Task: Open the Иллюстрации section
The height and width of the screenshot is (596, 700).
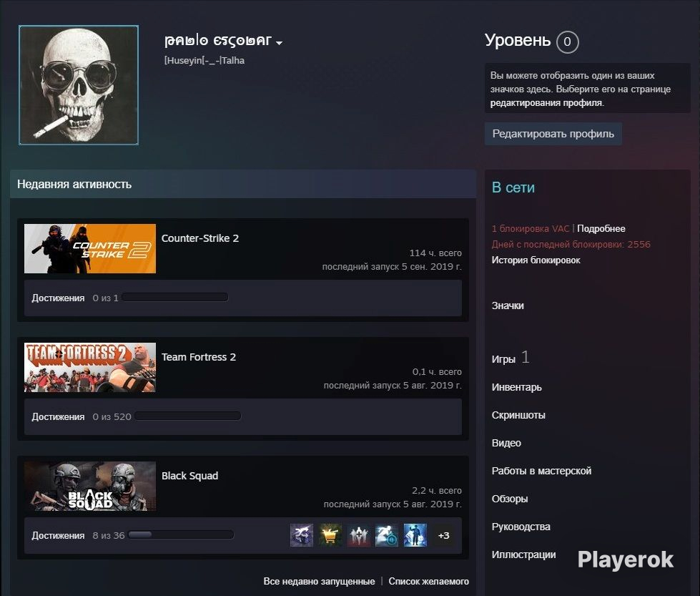Action: [x=523, y=555]
